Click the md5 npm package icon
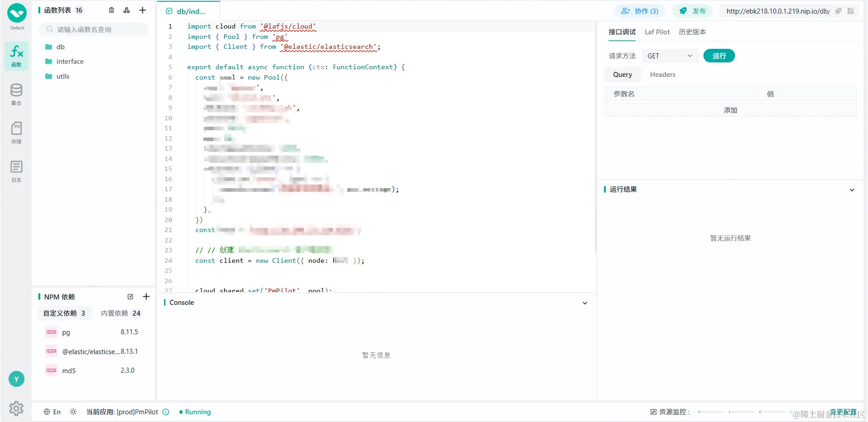 click(x=52, y=370)
